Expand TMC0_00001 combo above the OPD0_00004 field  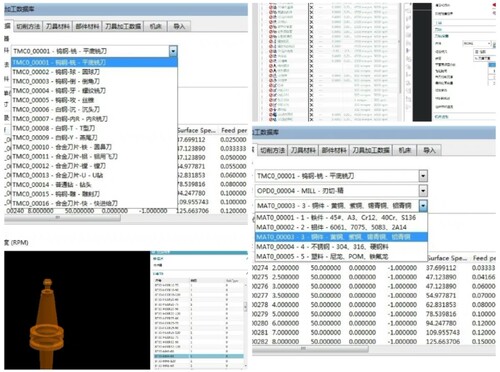[423, 176]
